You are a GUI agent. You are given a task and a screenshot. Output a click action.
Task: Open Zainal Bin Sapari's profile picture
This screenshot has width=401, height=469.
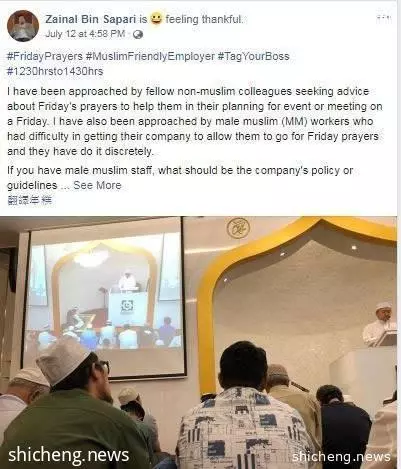coord(23,26)
